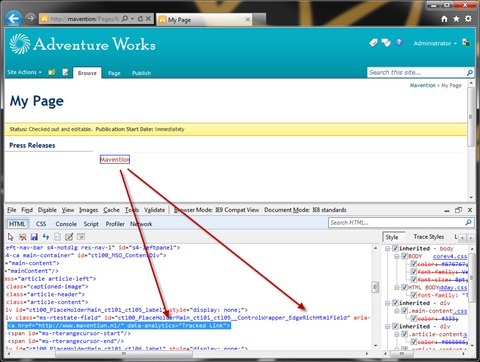Toggle the color #676767 property checkbox
The width and height of the screenshot is (480, 362).
(x=414, y=264)
